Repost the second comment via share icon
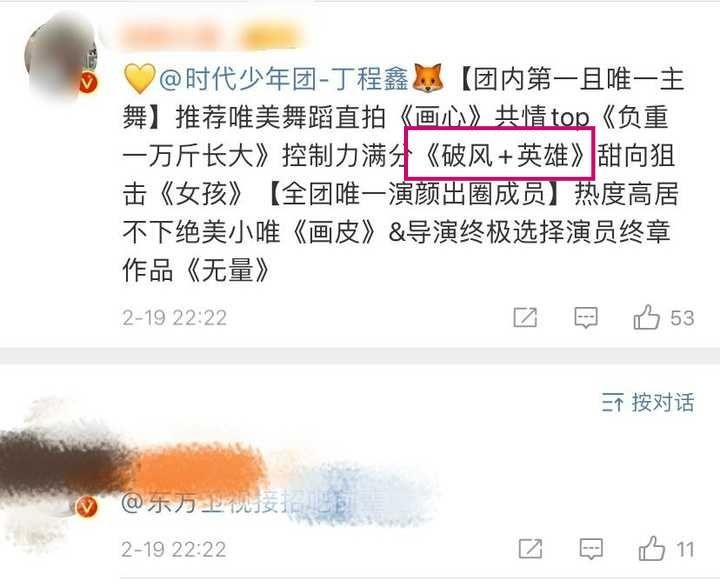The height and width of the screenshot is (587, 720). [530, 548]
